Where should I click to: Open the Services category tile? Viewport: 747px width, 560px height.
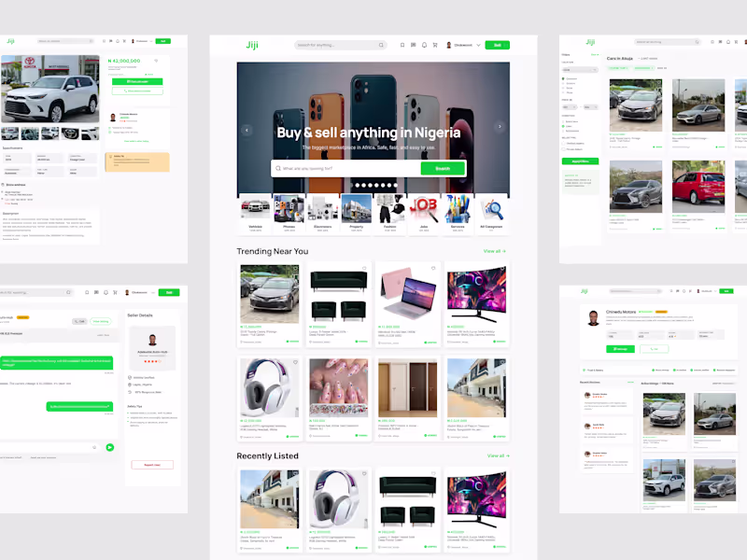pos(458,214)
